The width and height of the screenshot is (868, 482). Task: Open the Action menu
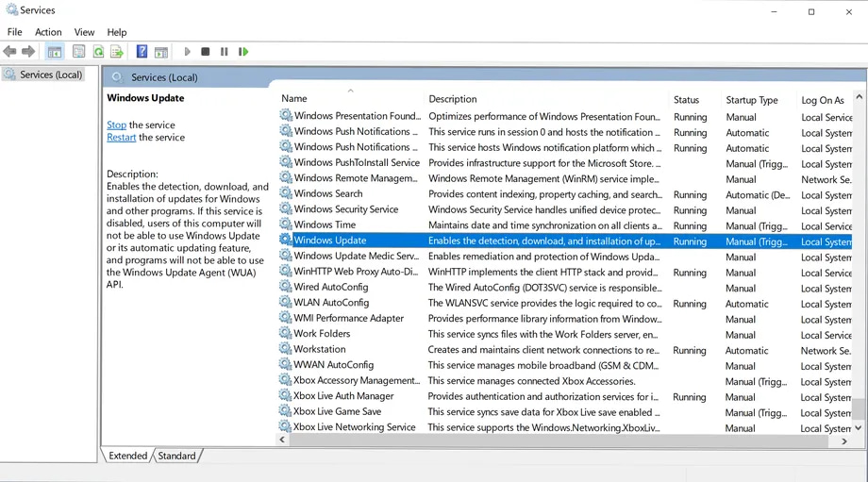(x=48, y=32)
